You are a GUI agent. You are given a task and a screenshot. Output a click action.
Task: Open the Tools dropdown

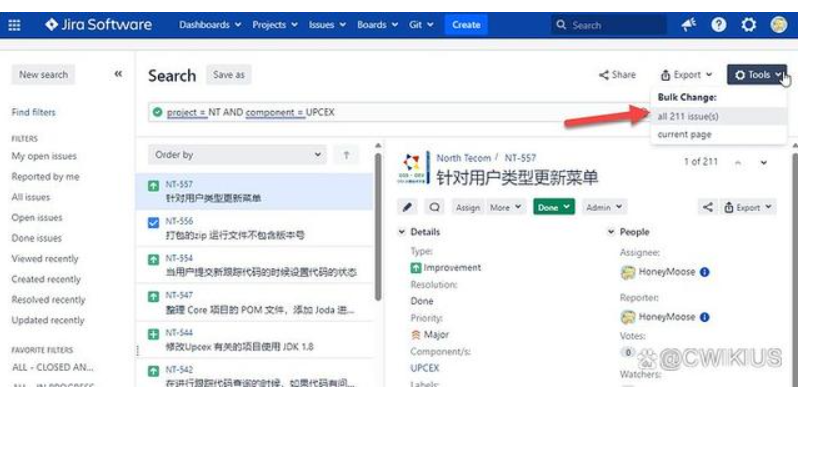pyautogui.click(x=757, y=75)
